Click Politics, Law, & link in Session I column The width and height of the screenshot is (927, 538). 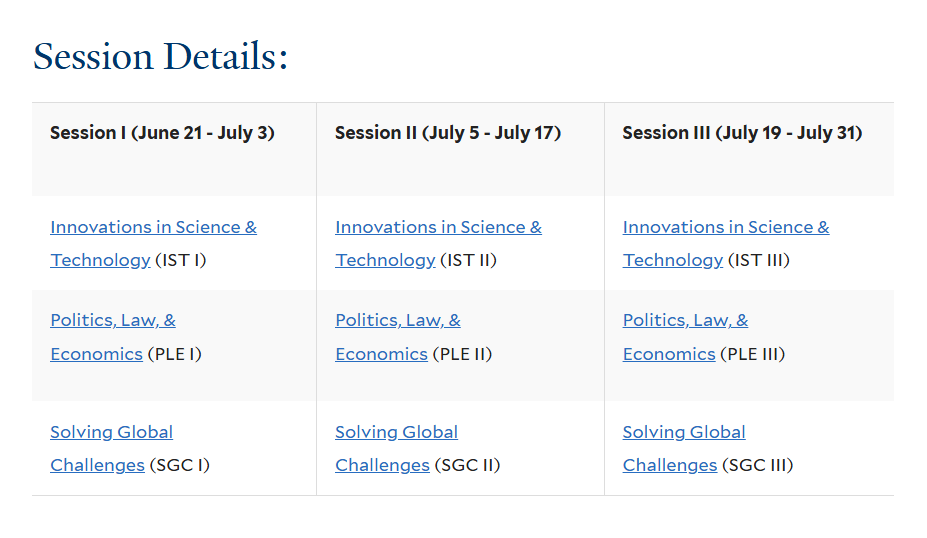tap(113, 320)
